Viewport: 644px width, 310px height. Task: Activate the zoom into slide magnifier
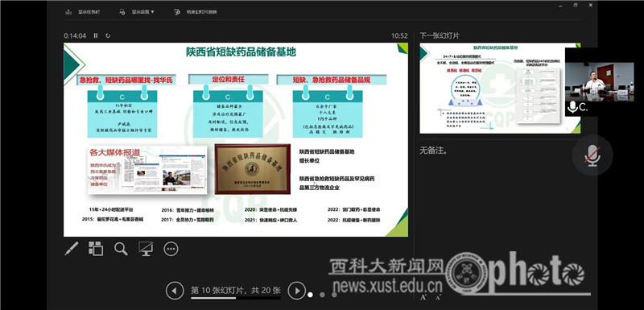point(121,249)
